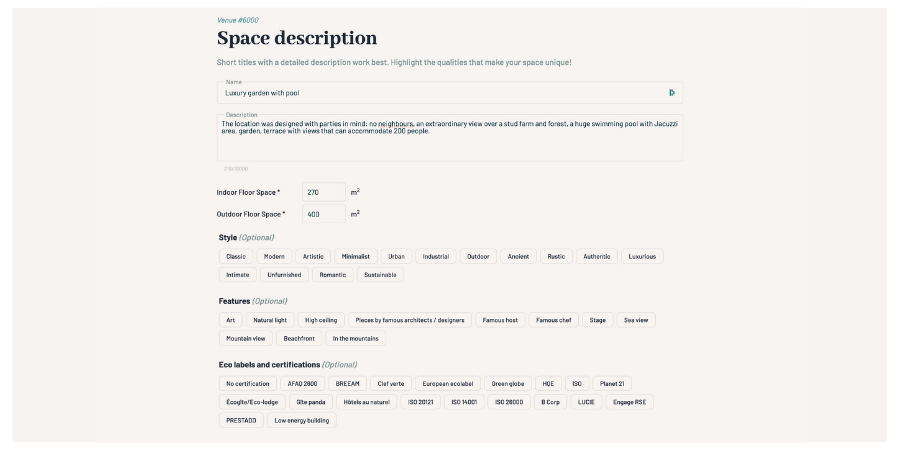Enable the Famous host feature
Screen dimensions: 900x450
[x=501, y=320]
